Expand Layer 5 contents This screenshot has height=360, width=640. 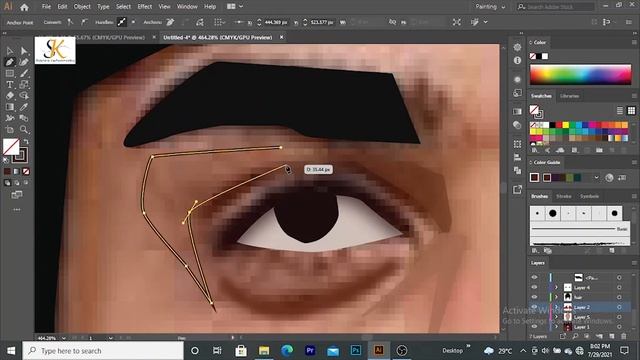556,317
